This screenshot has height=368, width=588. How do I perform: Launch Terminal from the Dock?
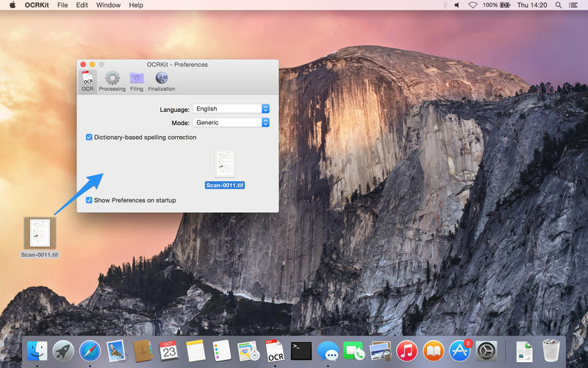click(x=301, y=350)
